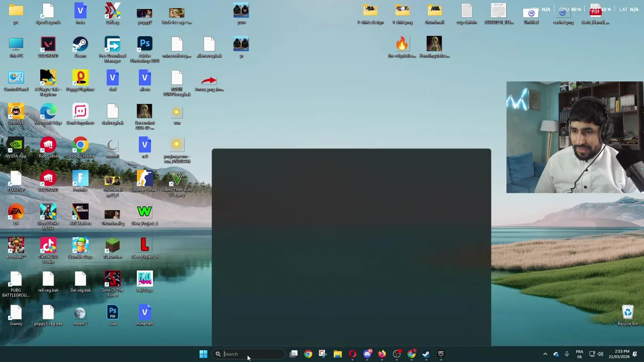Click into the taskbar Search field
The height and width of the screenshot is (362, 644).
248,354
